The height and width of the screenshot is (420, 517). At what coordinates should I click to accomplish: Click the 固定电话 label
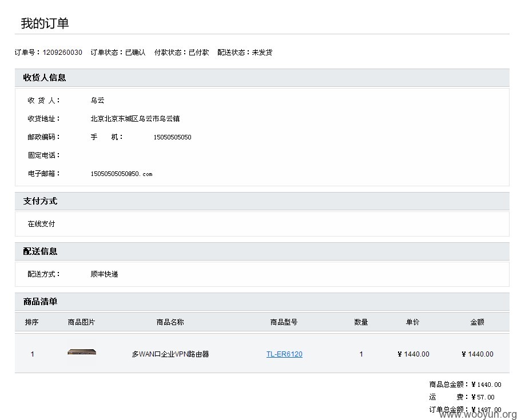pos(43,155)
